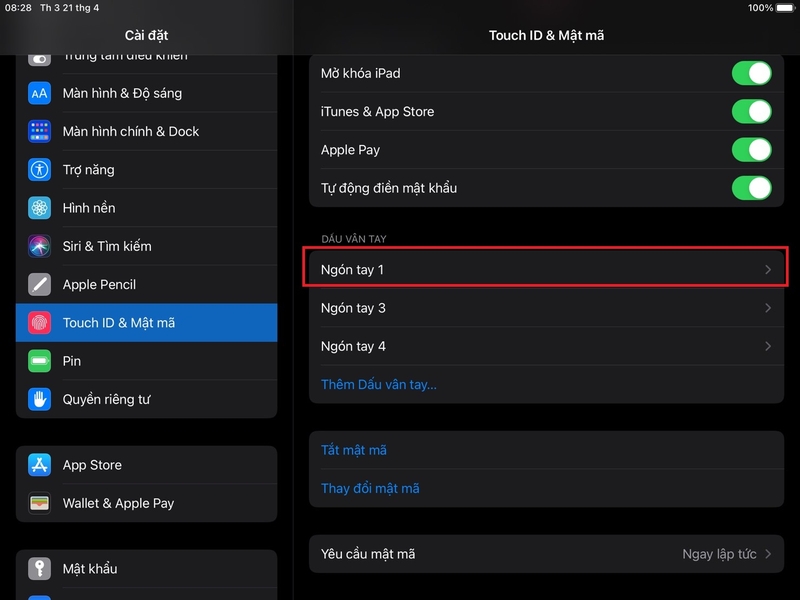The height and width of the screenshot is (600, 800).
Task: Tap the Siri icon
Action: (39, 246)
